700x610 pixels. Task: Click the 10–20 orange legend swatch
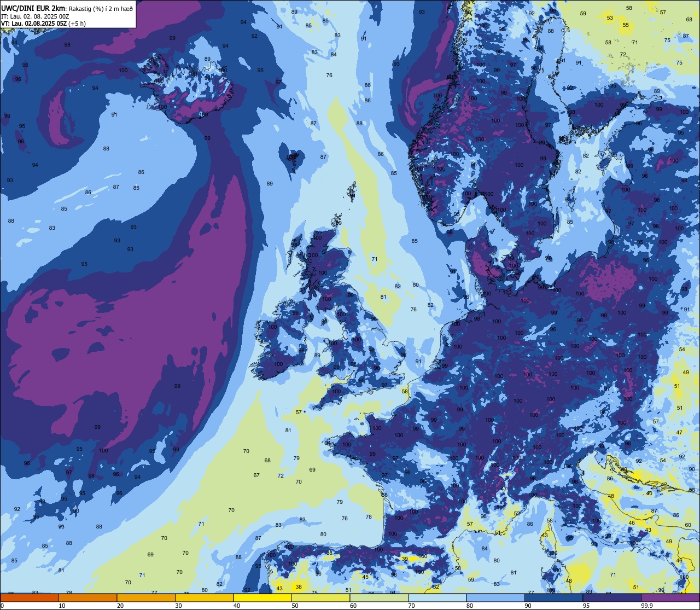[x=87, y=597]
